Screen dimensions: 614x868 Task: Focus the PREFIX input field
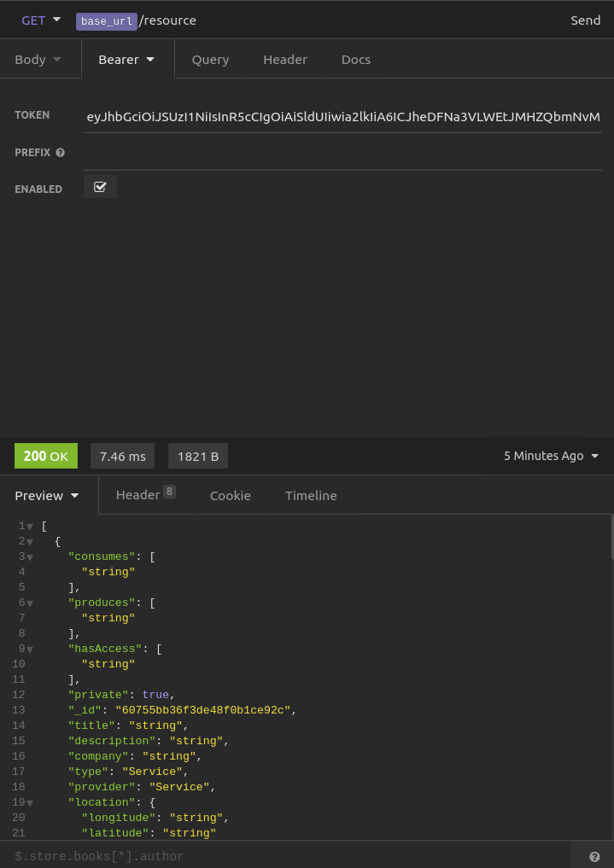342,154
